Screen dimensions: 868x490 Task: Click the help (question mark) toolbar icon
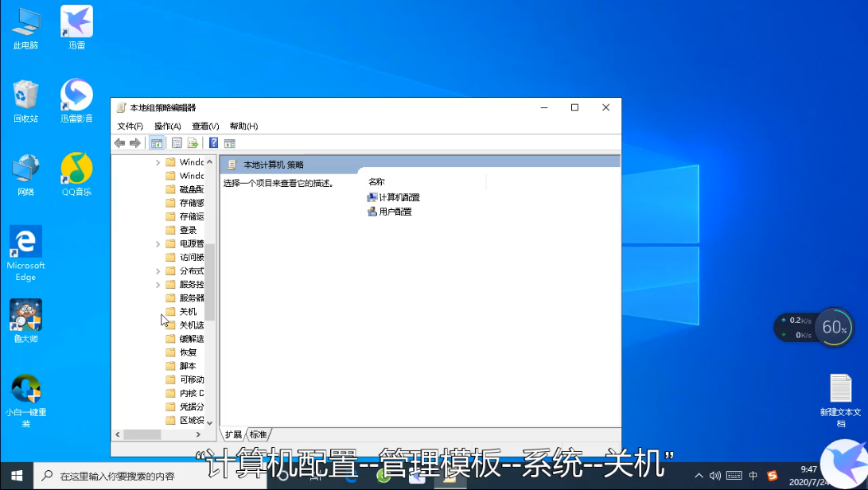pyautogui.click(x=212, y=142)
